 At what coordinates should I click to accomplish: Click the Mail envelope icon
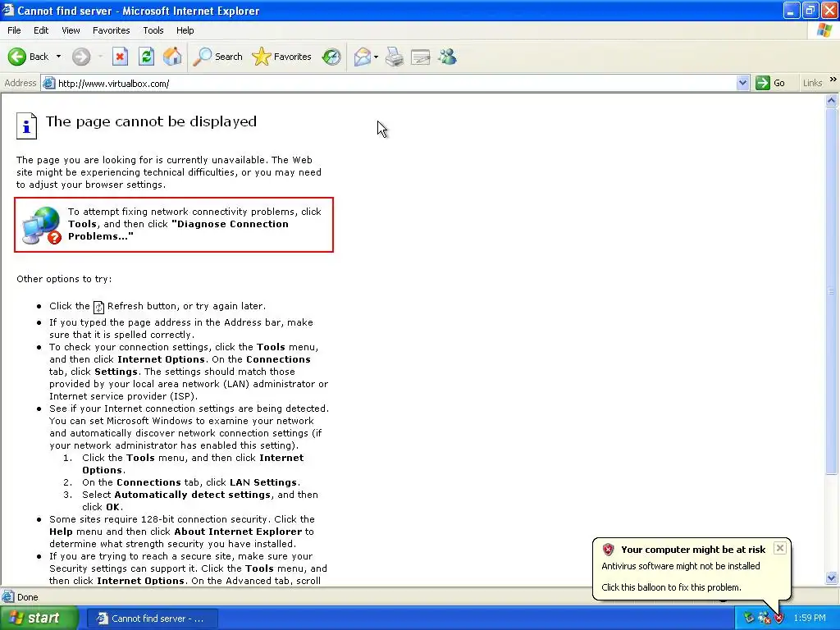pyautogui.click(x=362, y=57)
